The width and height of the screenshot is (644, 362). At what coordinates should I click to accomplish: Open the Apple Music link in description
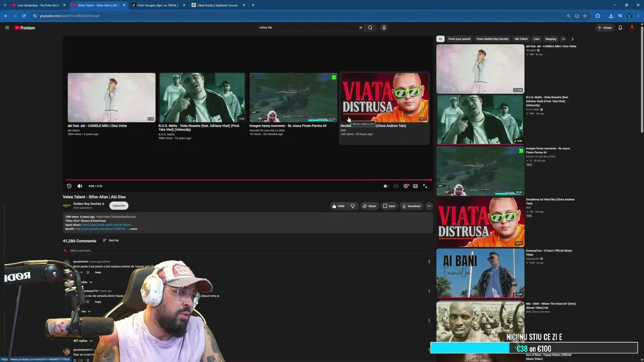(x=107, y=225)
